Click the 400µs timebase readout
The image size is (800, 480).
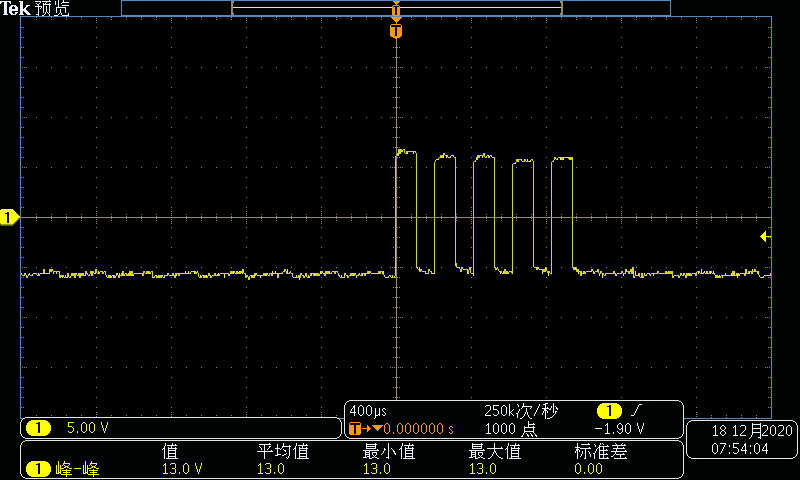pyautogui.click(x=368, y=411)
